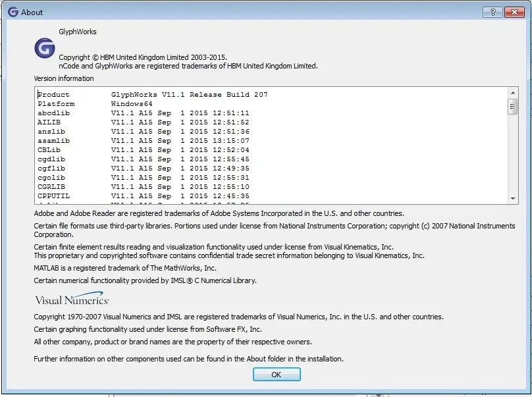Screen dimensions: 532x397
Task: Click the About title bar text
Action: click(x=32, y=13)
